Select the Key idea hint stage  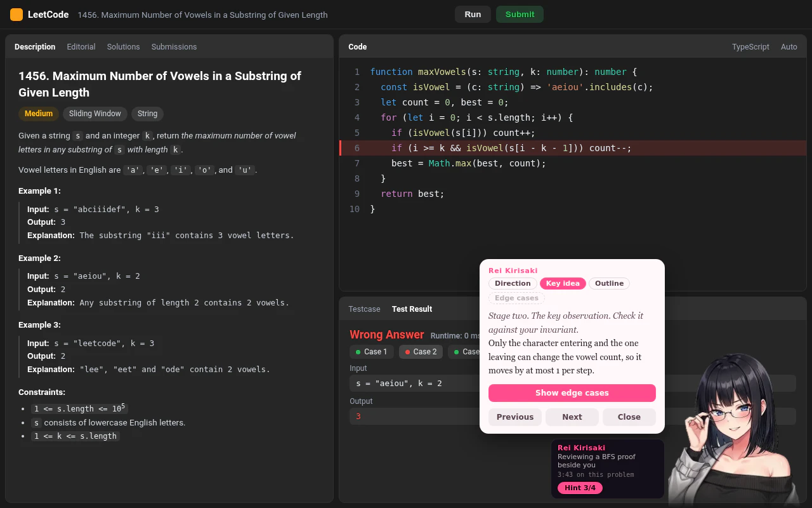(563, 284)
